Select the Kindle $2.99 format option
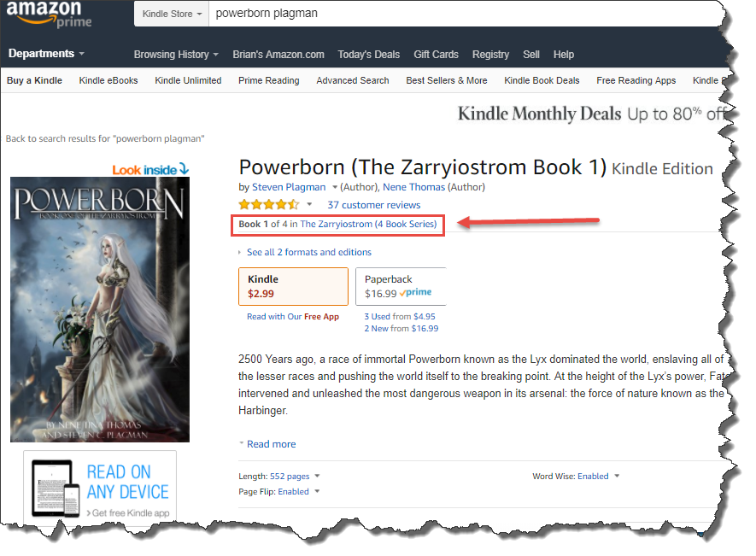 pos(293,286)
